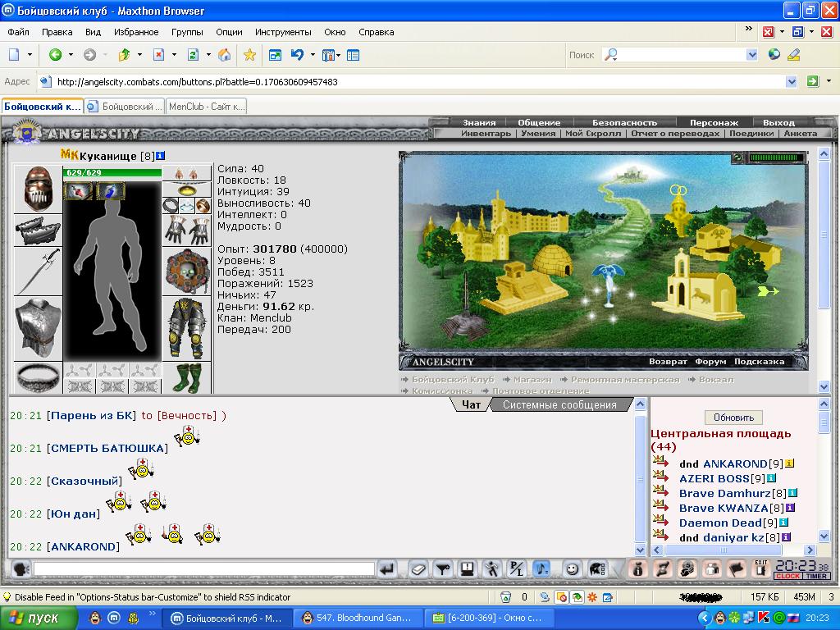Click the green Back arrow in browser toolbar
The image size is (840, 630).
click(55, 55)
